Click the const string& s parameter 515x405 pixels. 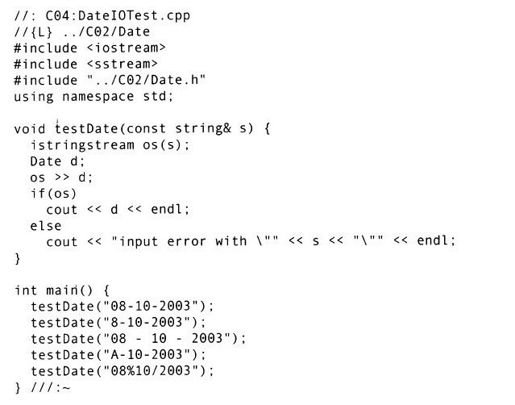(186, 129)
